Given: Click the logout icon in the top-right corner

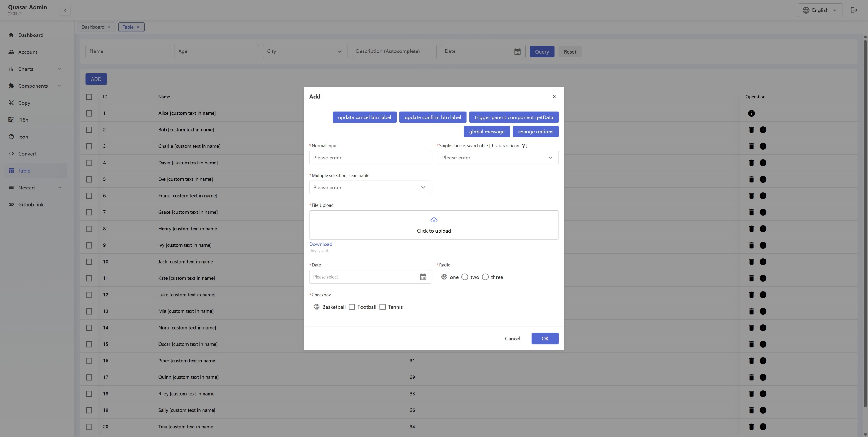Looking at the screenshot, I should coord(853,10).
